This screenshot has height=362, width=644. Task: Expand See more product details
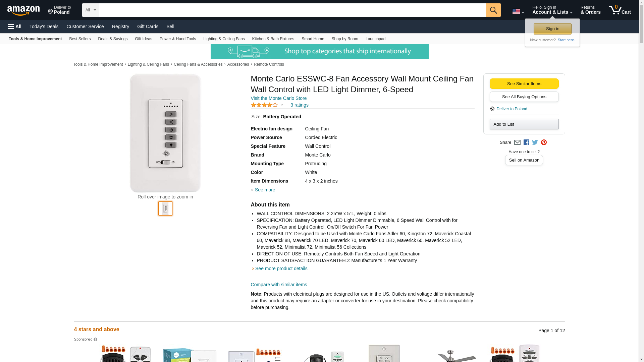coord(281,268)
